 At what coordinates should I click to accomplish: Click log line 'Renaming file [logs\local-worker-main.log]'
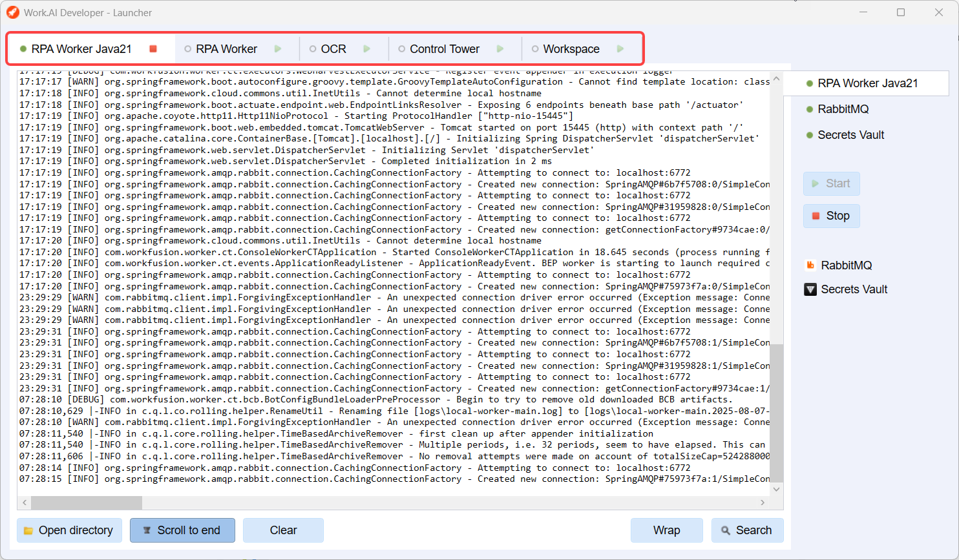[394, 411]
